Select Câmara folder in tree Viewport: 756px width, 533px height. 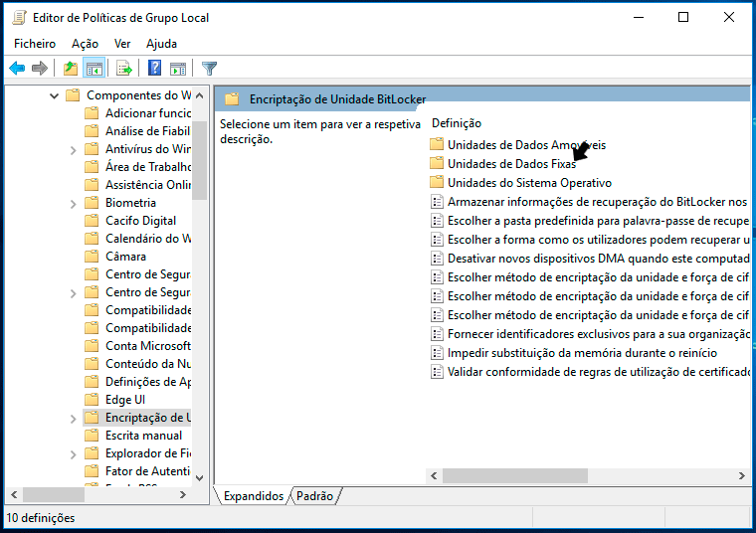coord(115,257)
